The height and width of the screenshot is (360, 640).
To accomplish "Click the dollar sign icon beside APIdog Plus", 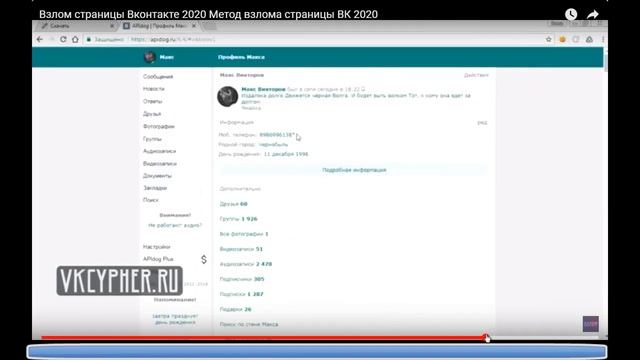I will pos(204,259).
